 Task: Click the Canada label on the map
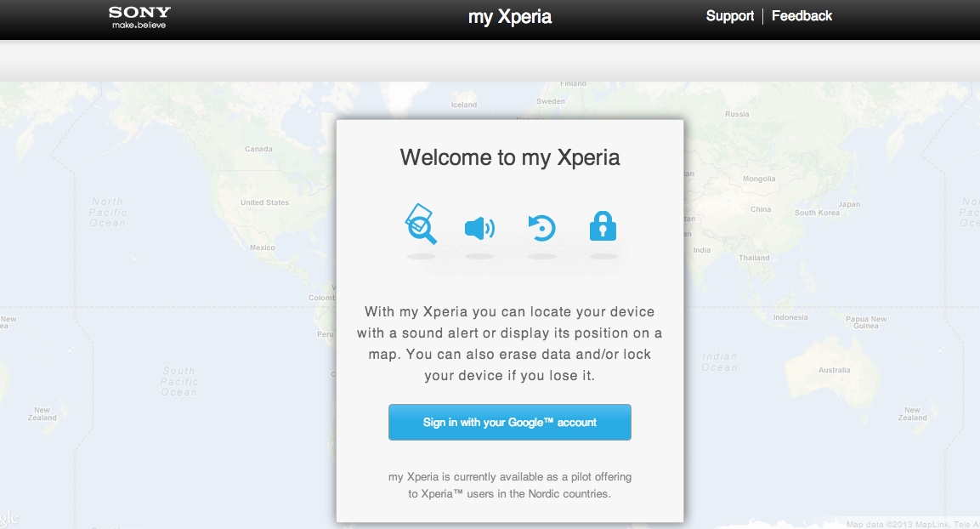click(258, 149)
